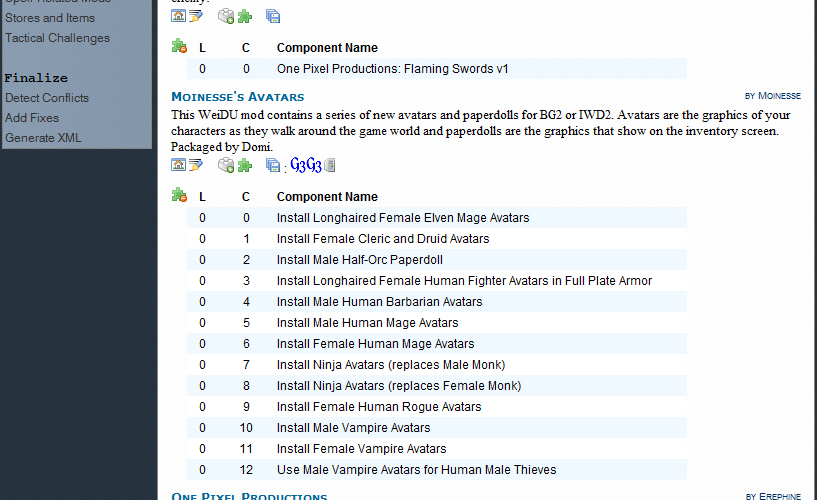
Task: Select Install Female Cleric and Druid Avatars
Action: [x=437, y=239]
